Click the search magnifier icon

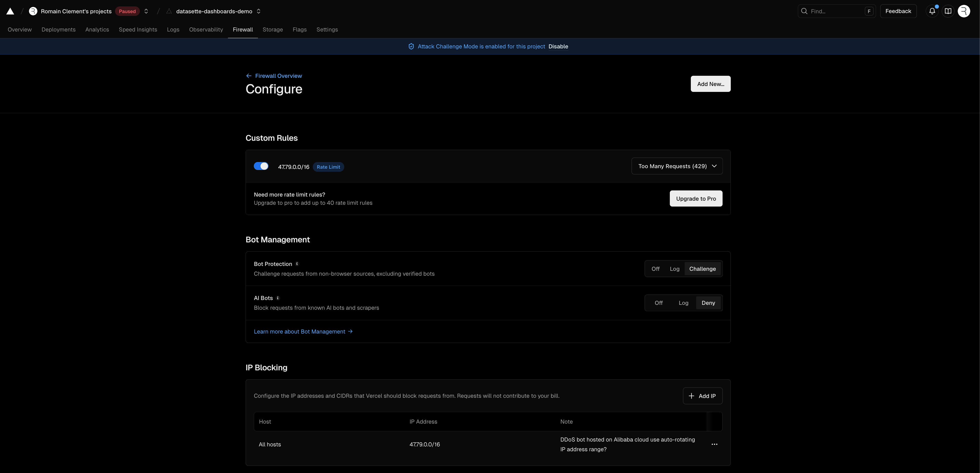tap(804, 12)
